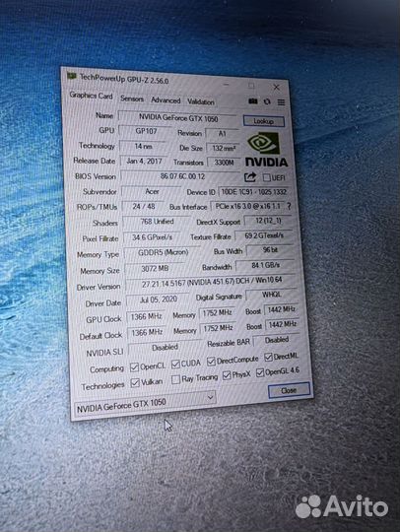Click the Release Date field Jan 4, 2017

[144, 161]
